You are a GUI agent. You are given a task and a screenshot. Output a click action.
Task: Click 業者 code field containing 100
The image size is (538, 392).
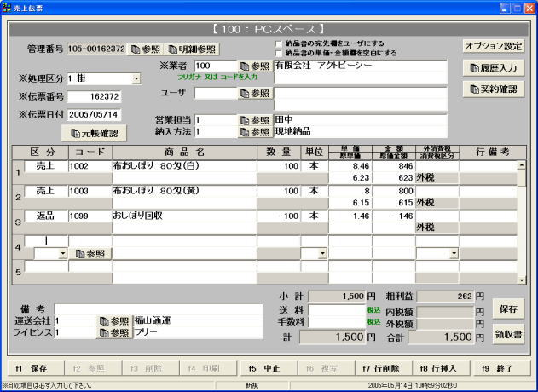coord(216,66)
